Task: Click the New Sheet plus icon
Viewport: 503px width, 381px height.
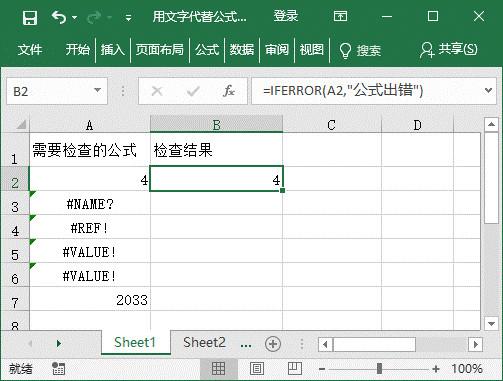Action: (x=273, y=344)
